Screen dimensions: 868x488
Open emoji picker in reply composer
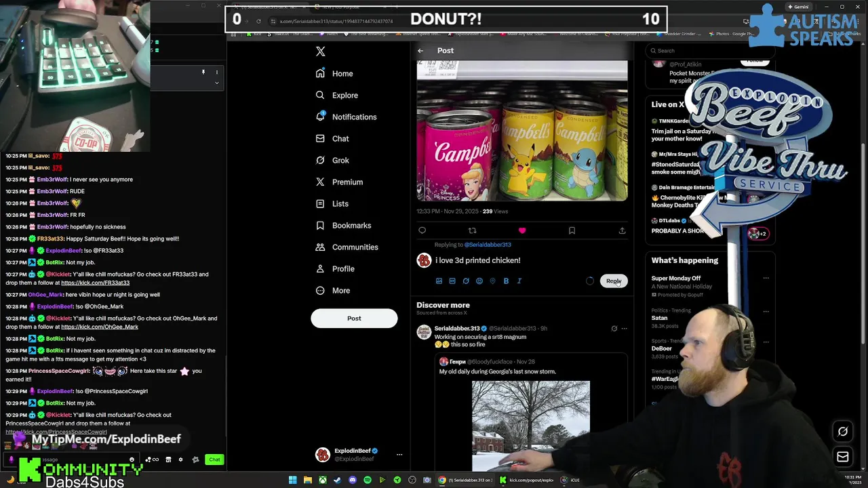[479, 281]
